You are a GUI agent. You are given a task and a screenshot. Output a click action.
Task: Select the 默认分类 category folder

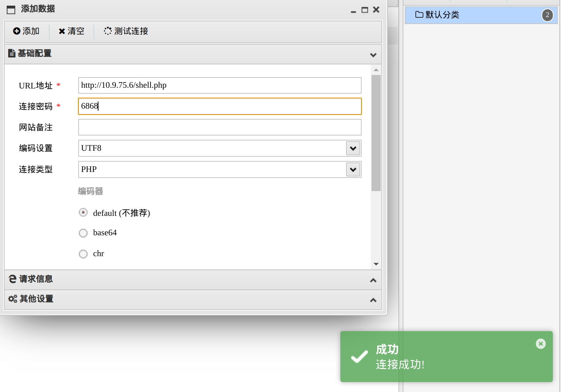click(481, 15)
